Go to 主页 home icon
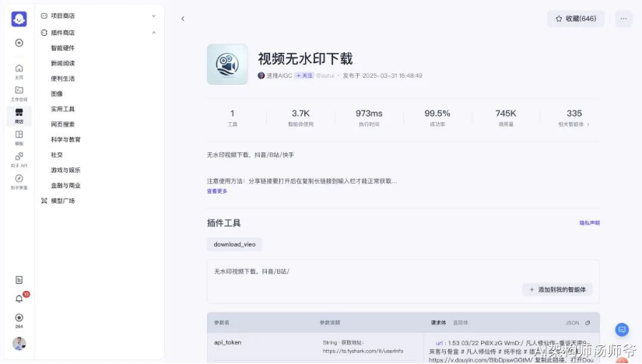 coord(19,72)
